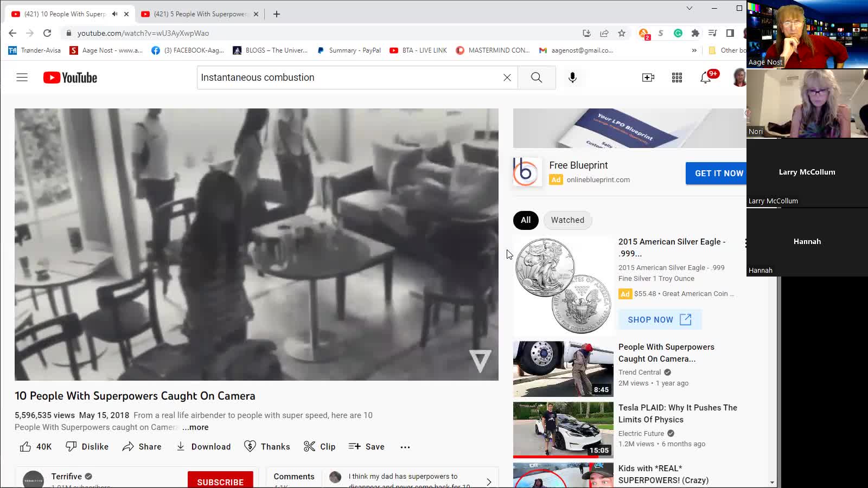This screenshot has width=868, height=488.
Task: Open the YouTube hamburger guide menu
Action: pyautogui.click(x=22, y=78)
